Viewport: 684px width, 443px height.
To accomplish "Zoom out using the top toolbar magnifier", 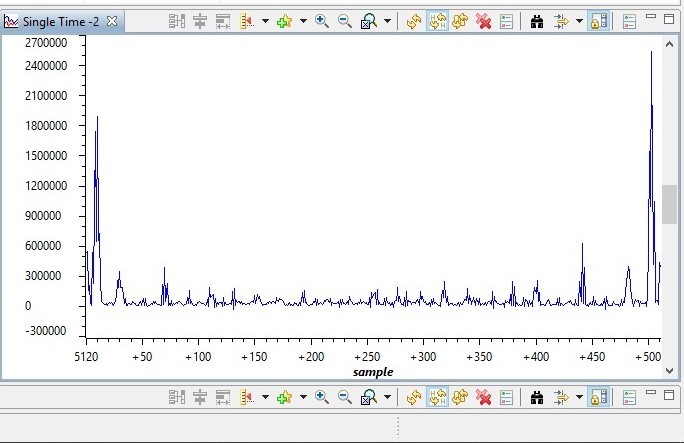I will click(345, 21).
